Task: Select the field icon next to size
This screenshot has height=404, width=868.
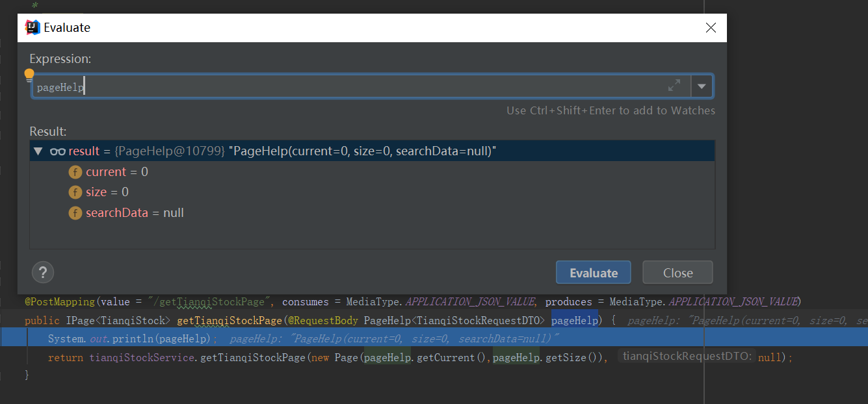Action: point(75,192)
